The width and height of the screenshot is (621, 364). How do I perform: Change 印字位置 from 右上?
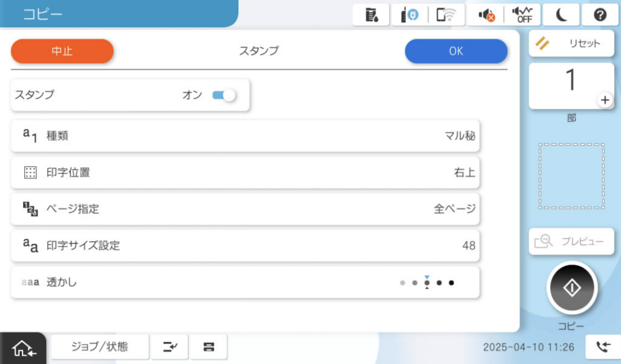tap(245, 173)
